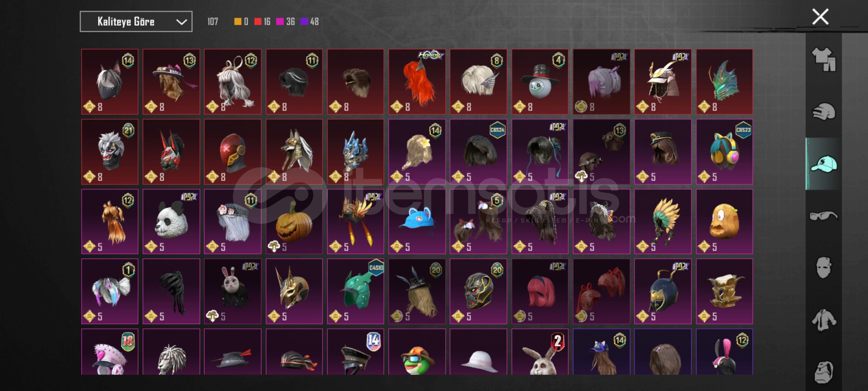This screenshot has height=391, width=868.
Task: Select the cat-ear headphones CBS23 item
Action: pos(724,152)
